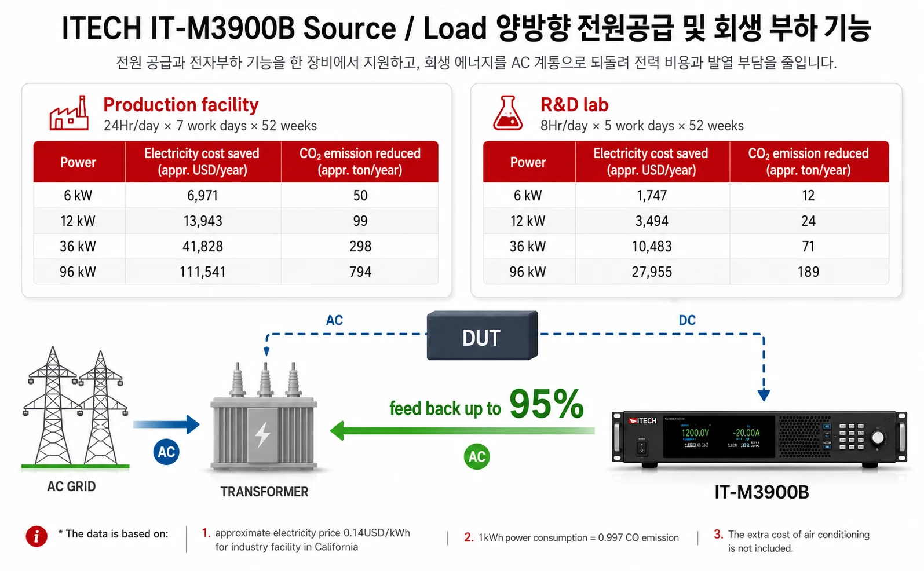
Task: Click footnote 2 about 1kWh power consumption
Action: (571, 537)
